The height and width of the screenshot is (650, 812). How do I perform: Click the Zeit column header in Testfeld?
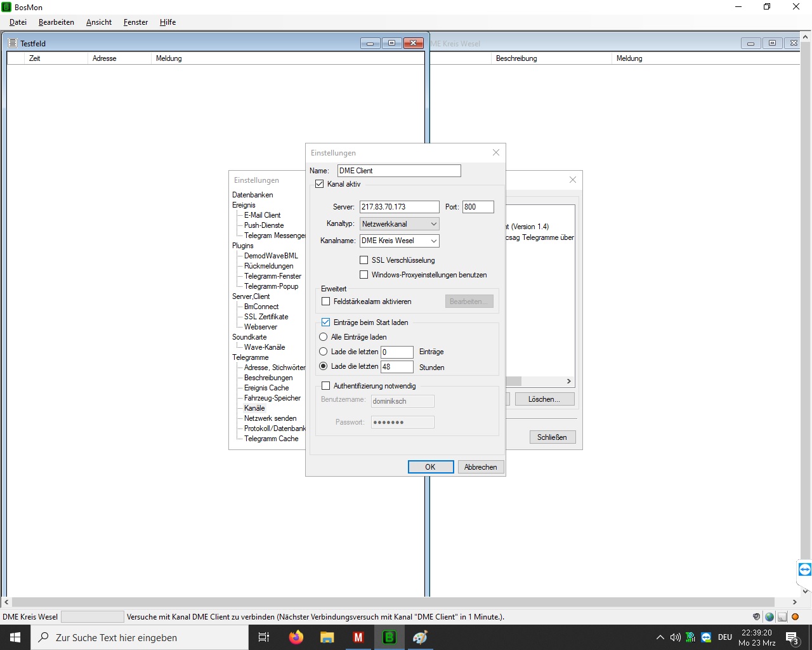click(56, 58)
